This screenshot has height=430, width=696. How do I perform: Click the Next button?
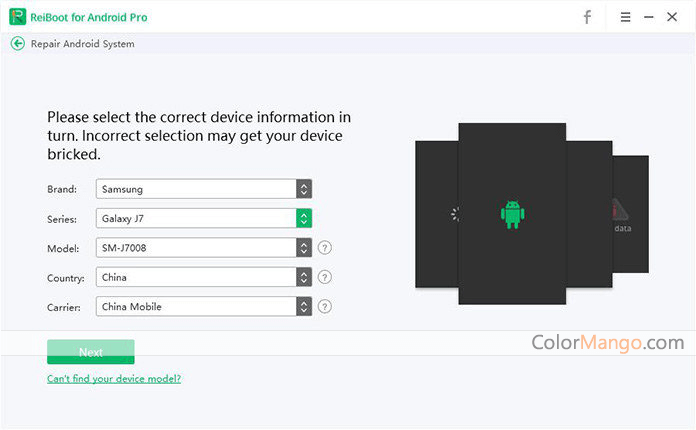(x=91, y=352)
